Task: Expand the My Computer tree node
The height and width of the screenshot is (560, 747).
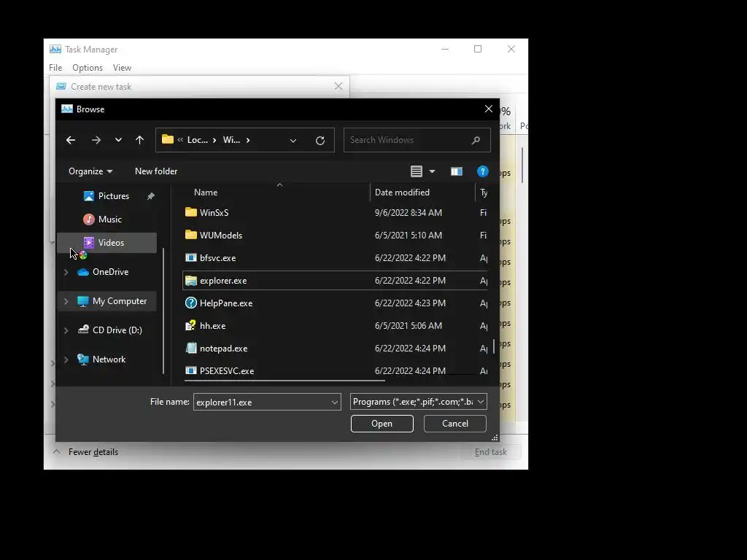Action: coord(66,301)
